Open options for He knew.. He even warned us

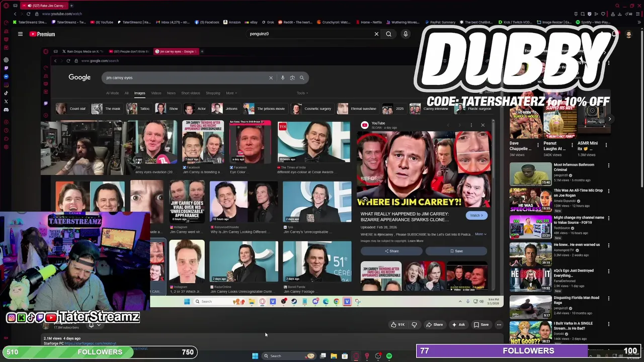pos(608,245)
